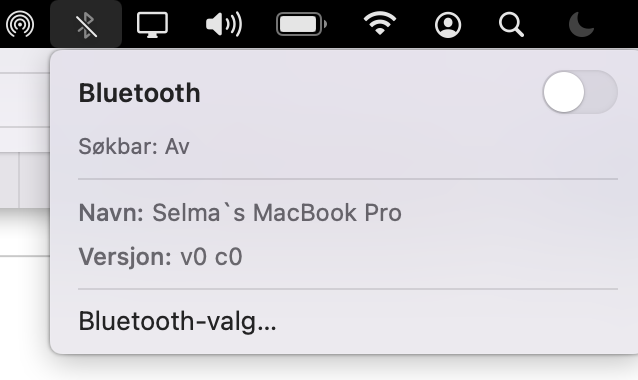Viewport: 638px width, 380px height.
Task: Open the user account switching icon
Action: pyautogui.click(x=448, y=25)
